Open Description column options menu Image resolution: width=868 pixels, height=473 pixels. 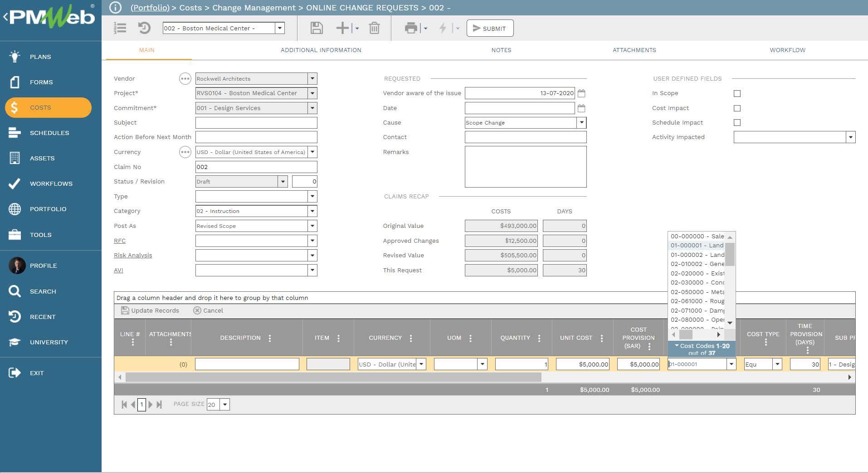click(270, 338)
